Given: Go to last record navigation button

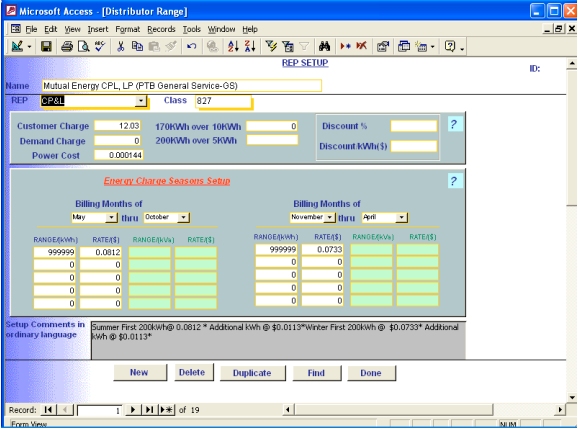Looking at the screenshot, I should pos(149,410).
